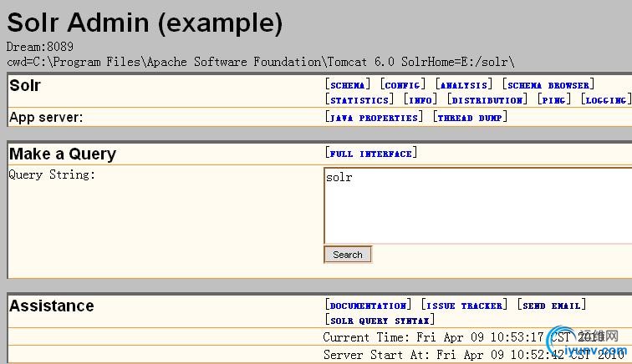Click the Current Time line

pyautogui.click(x=463, y=337)
